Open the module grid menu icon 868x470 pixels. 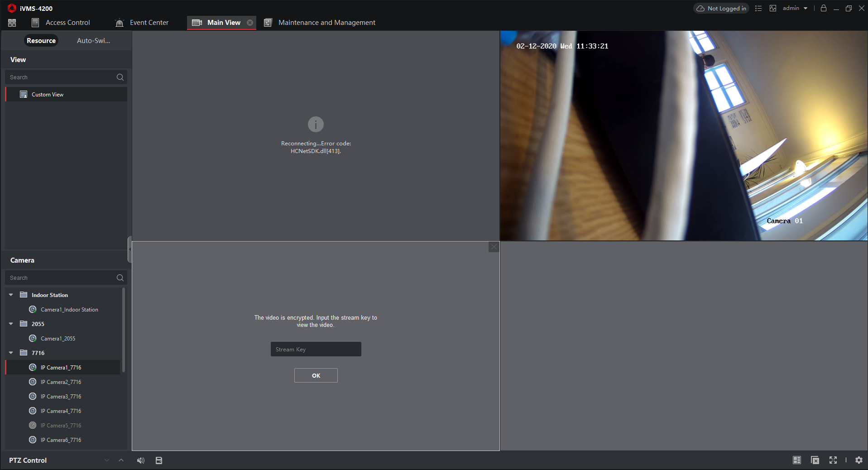point(12,23)
